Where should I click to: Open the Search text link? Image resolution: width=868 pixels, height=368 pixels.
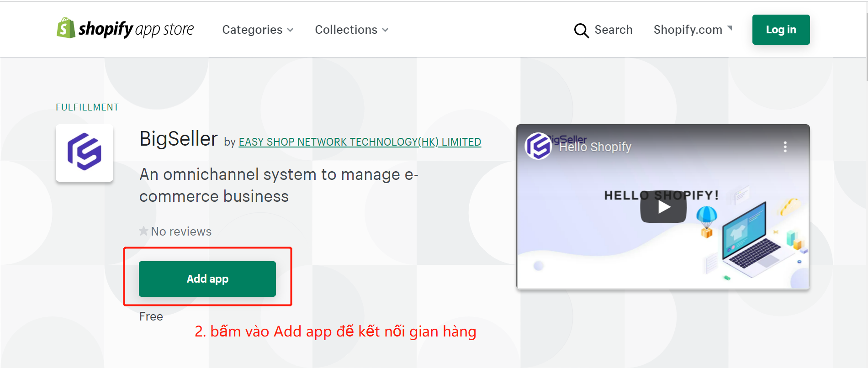coord(613,30)
